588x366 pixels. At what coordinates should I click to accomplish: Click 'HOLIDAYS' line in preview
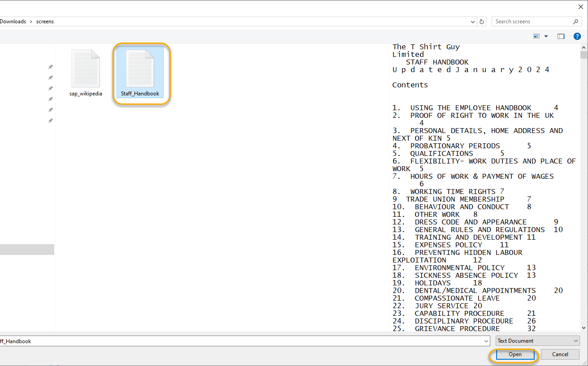point(437,283)
